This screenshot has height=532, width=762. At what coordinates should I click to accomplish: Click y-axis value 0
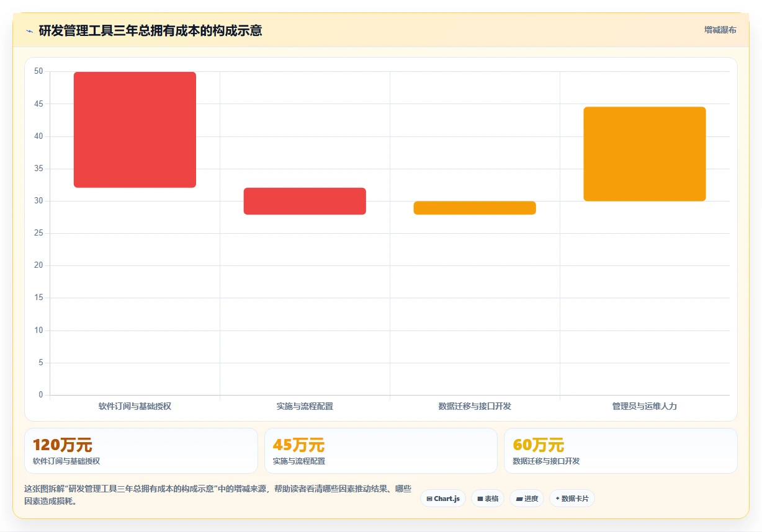[x=41, y=395]
